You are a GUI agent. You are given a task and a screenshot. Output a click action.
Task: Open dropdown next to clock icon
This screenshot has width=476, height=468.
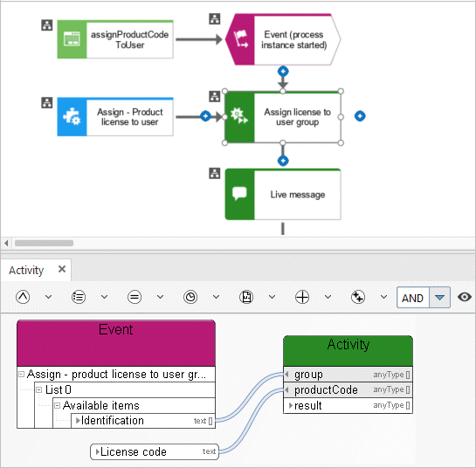tap(216, 297)
